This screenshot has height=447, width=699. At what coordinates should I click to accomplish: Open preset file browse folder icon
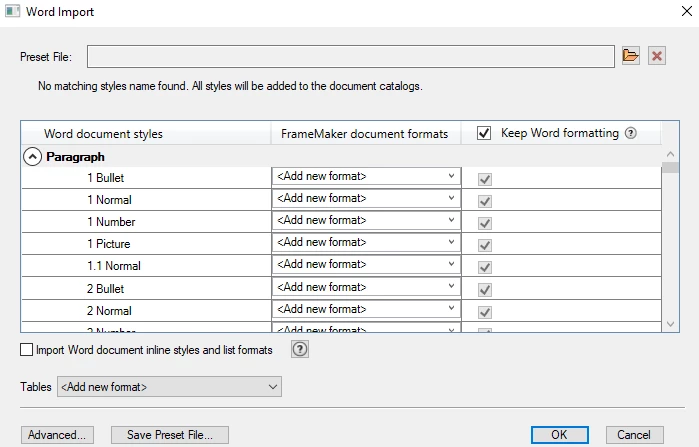coord(630,56)
